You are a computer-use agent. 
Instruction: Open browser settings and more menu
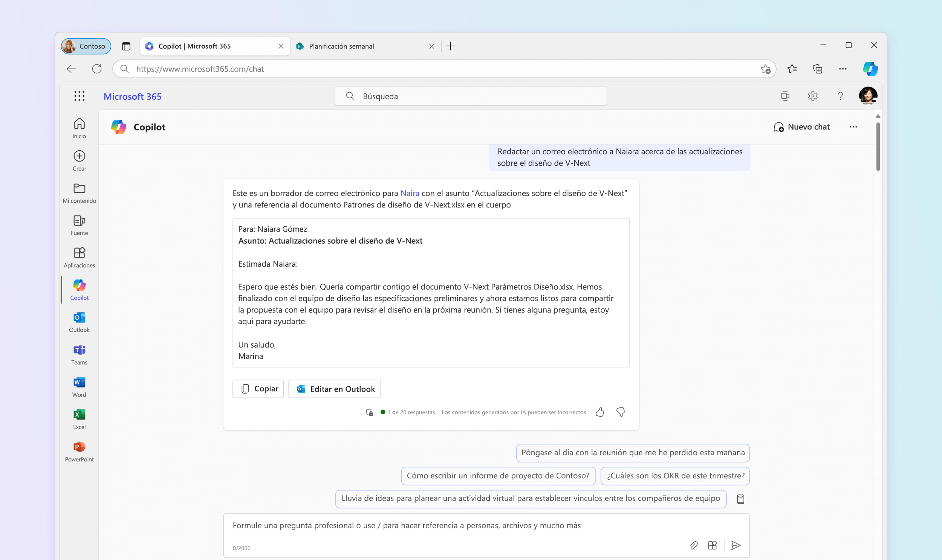click(x=842, y=69)
